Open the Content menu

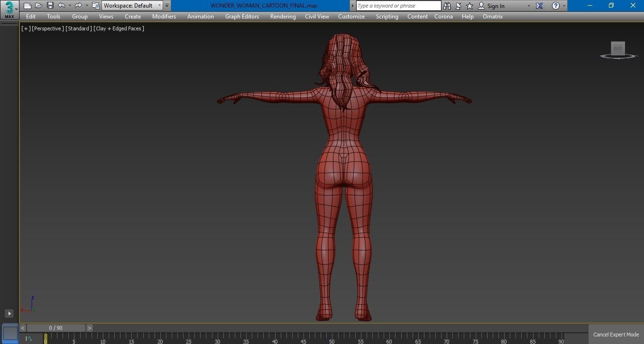tap(417, 17)
